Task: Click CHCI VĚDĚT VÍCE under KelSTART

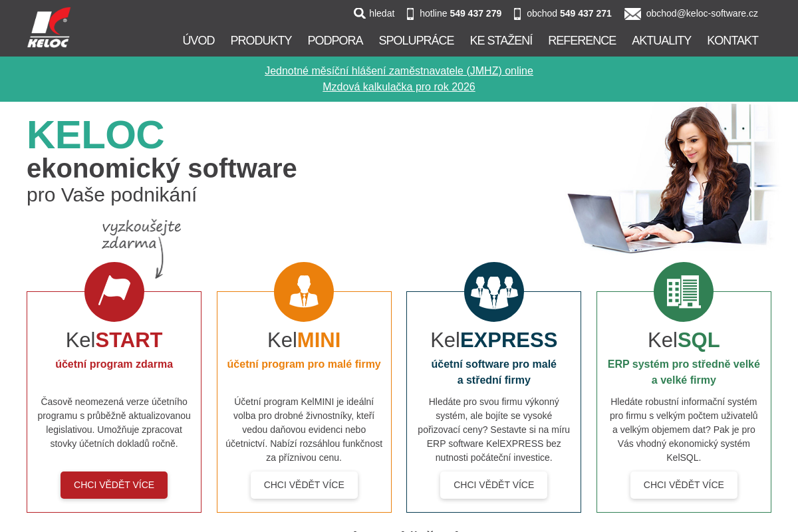Action: (x=114, y=485)
